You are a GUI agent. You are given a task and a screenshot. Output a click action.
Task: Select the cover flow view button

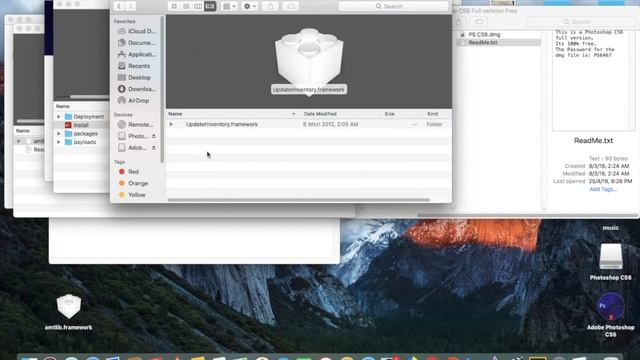pos(210,6)
